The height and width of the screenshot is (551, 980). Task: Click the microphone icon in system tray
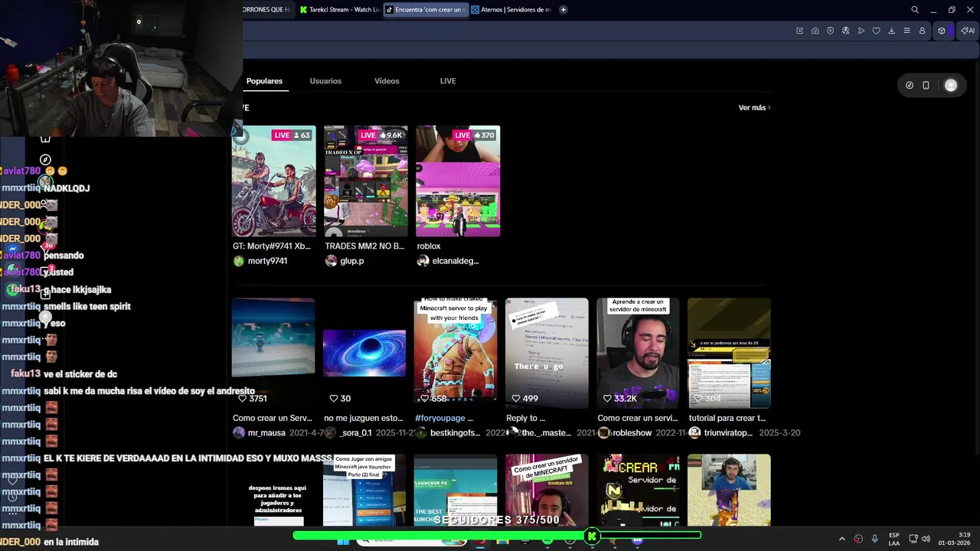coord(874,539)
